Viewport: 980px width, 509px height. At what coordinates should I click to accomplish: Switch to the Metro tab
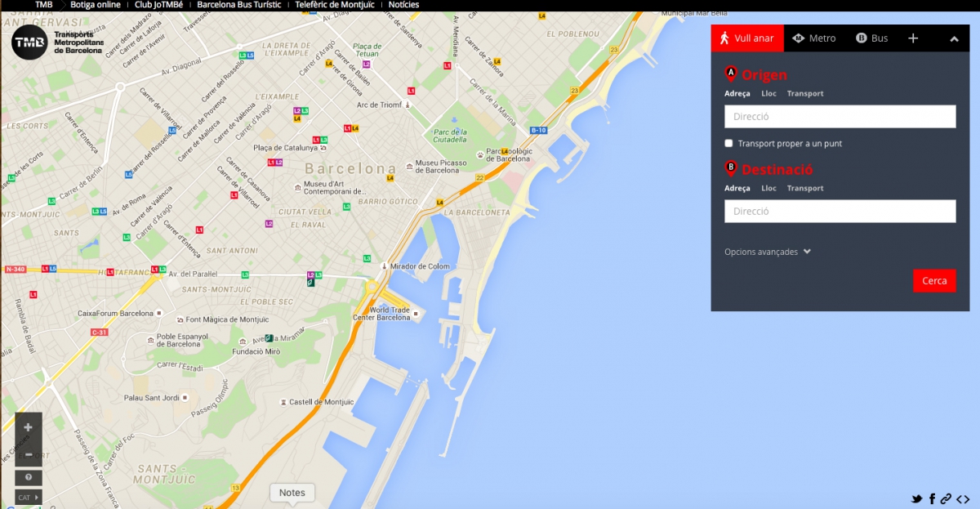tap(814, 38)
